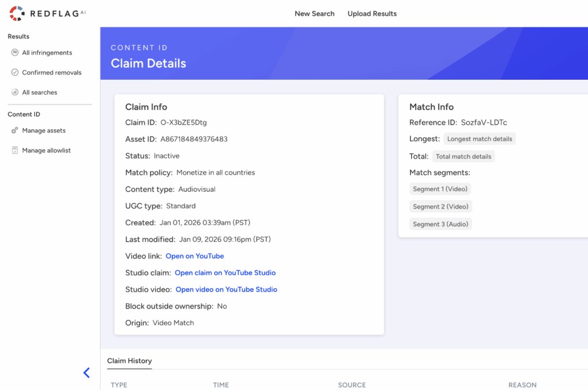The image size is (588, 390).
Task: Click the Confirmed removals checkmark icon
Action: 15,73
